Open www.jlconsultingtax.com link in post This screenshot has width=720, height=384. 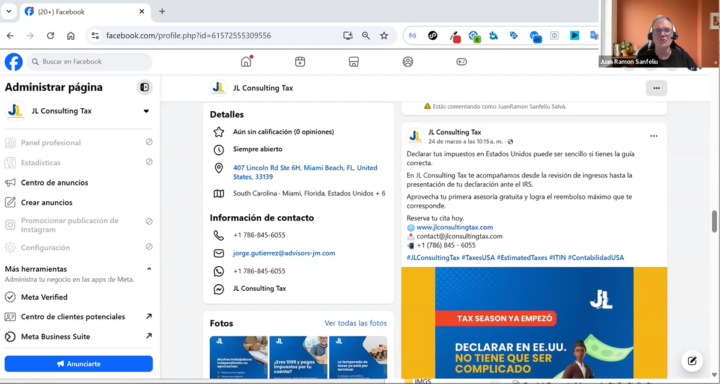(x=455, y=227)
